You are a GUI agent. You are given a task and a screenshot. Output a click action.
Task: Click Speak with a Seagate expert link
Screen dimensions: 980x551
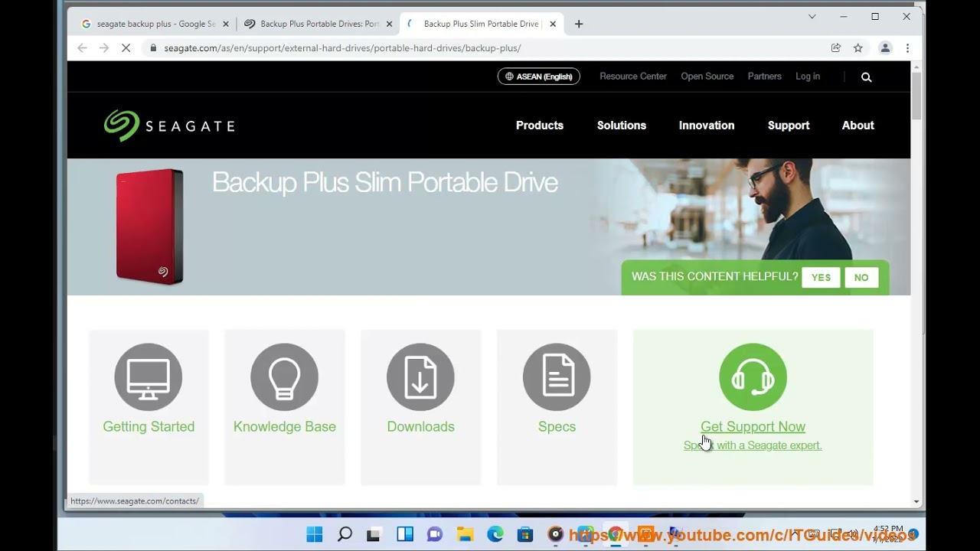click(x=753, y=445)
